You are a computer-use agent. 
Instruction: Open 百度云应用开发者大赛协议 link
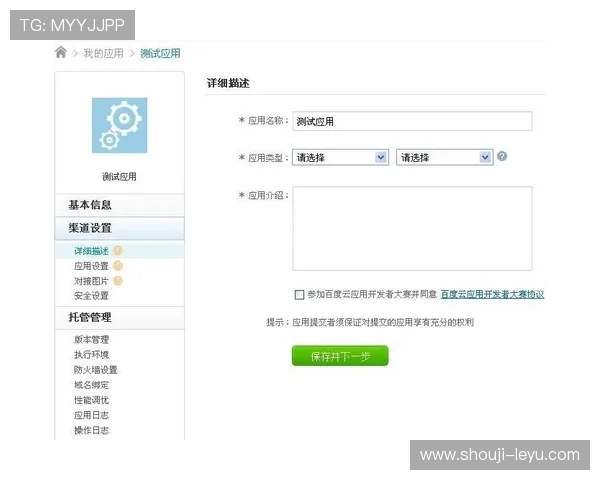[492, 294]
